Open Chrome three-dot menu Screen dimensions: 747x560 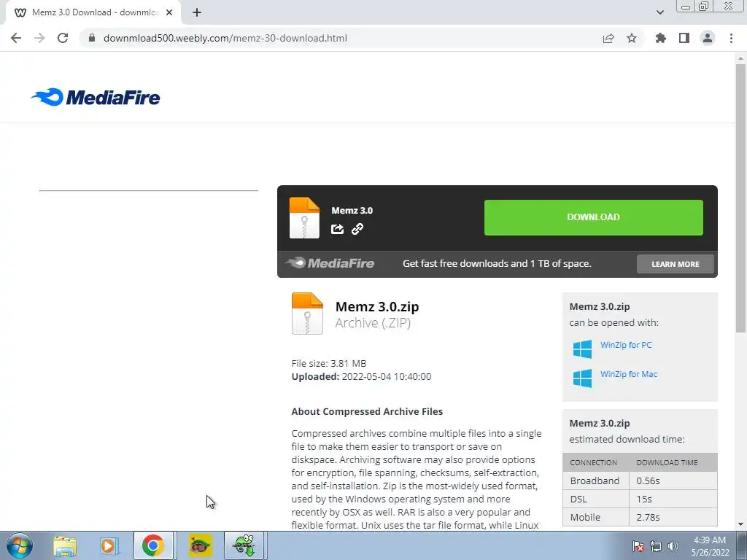coord(731,38)
